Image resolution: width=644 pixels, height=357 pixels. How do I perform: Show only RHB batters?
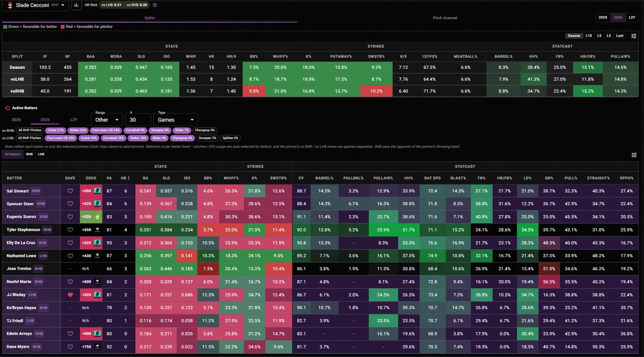click(x=29, y=154)
